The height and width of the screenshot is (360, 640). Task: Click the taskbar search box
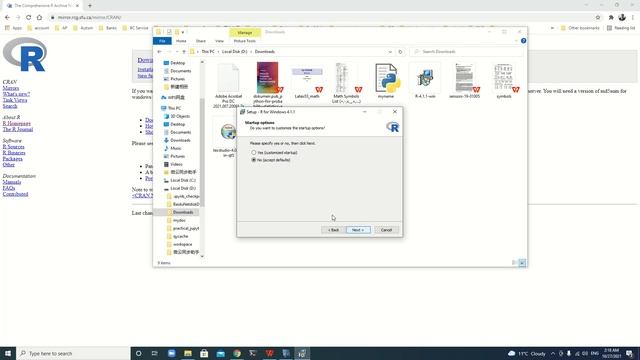73,353
